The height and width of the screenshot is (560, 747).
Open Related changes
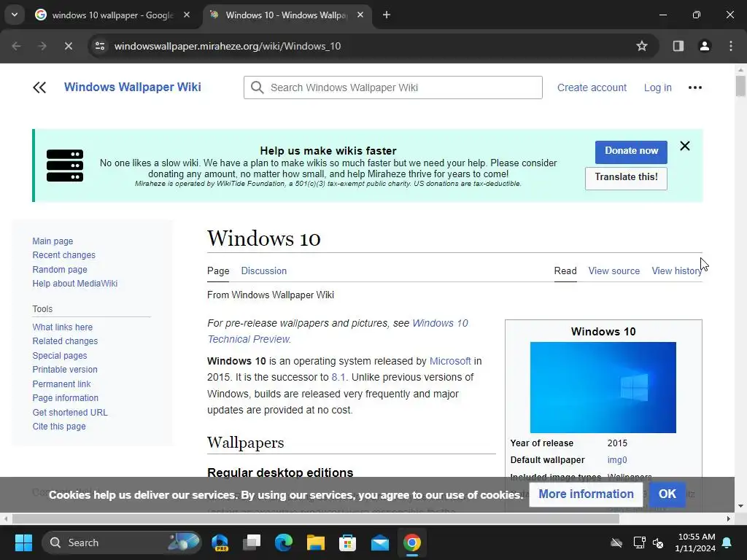click(65, 341)
